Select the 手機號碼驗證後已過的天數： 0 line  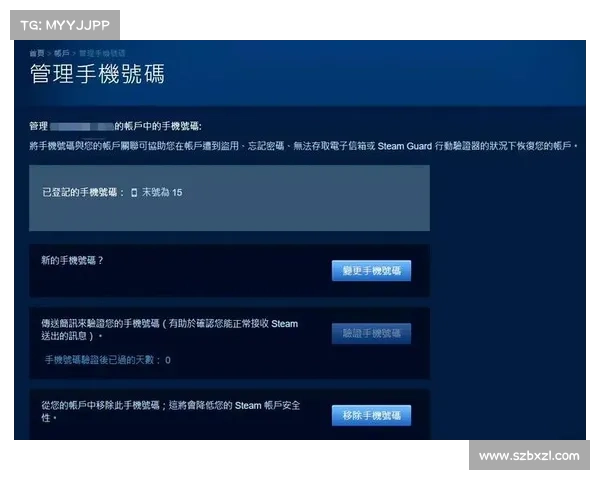click(x=108, y=360)
